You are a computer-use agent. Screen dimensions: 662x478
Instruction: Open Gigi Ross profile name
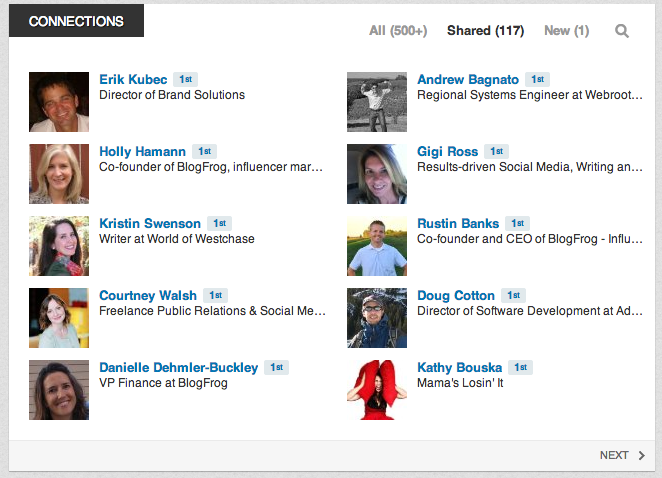click(448, 151)
